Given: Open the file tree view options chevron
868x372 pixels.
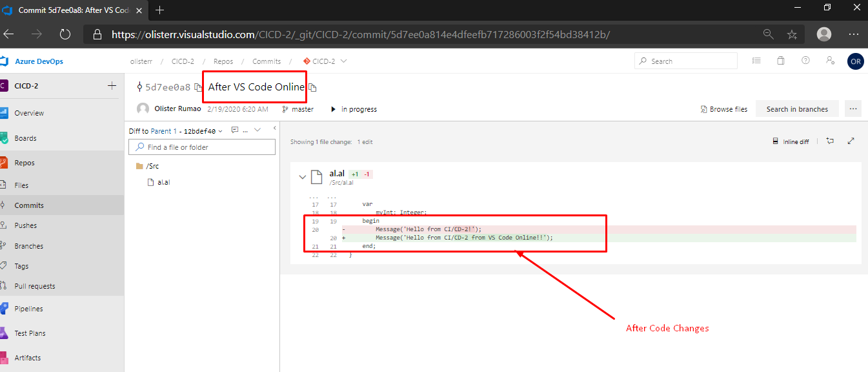Looking at the screenshot, I should (257, 130).
